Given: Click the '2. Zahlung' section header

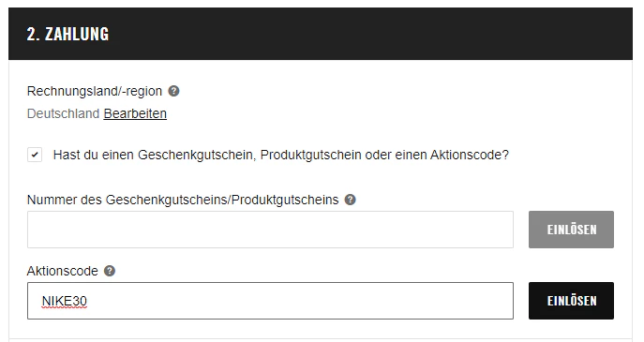Looking at the screenshot, I should pyautogui.click(x=67, y=34).
